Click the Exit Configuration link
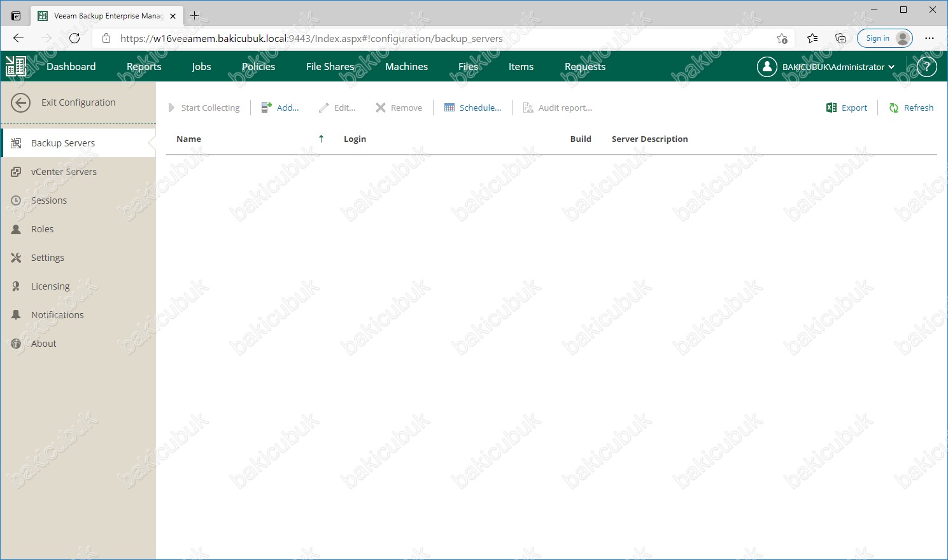 point(78,102)
